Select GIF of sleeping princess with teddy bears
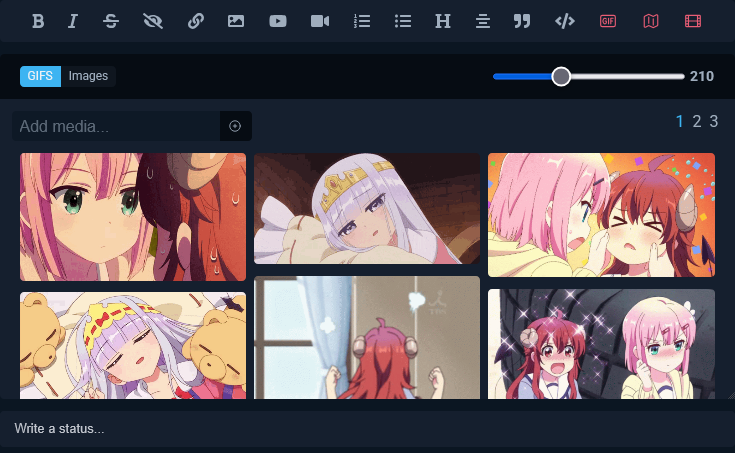This screenshot has height=453, width=735. pos(133,346)
